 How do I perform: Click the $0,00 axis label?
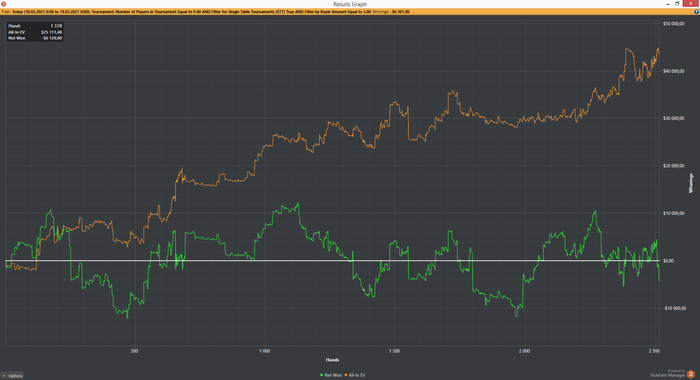[x=669, y=261]
